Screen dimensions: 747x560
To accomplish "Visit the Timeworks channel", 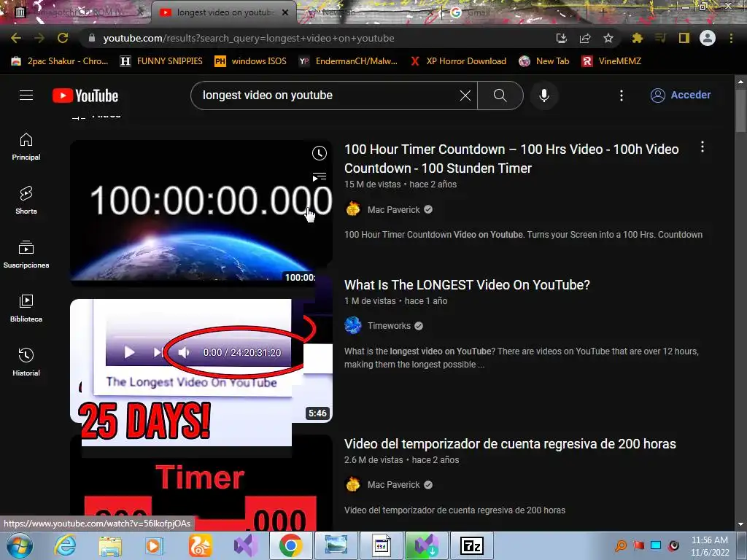I will pyautogui.click(x=389, y=326).
